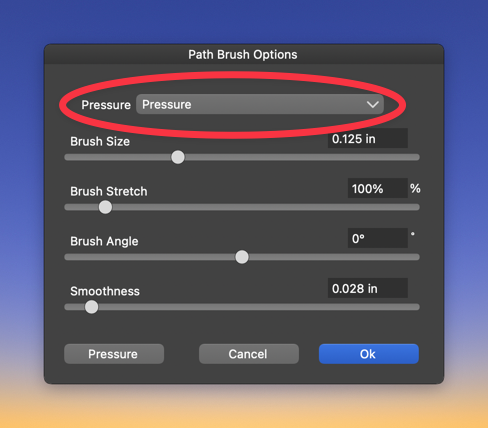Screen dimensions: 488x428
Task: Cancel the Path Brush Options dialog
Action: (x=249, y=354)
